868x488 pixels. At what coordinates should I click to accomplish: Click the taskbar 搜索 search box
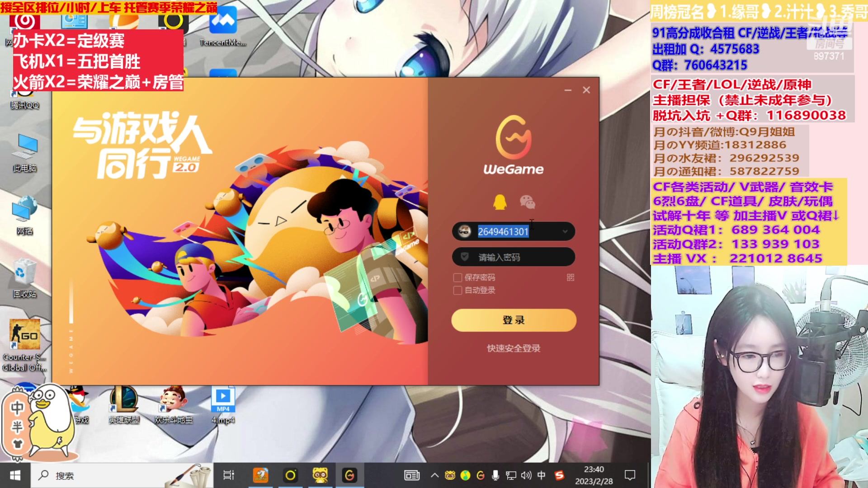coord(122,475)
